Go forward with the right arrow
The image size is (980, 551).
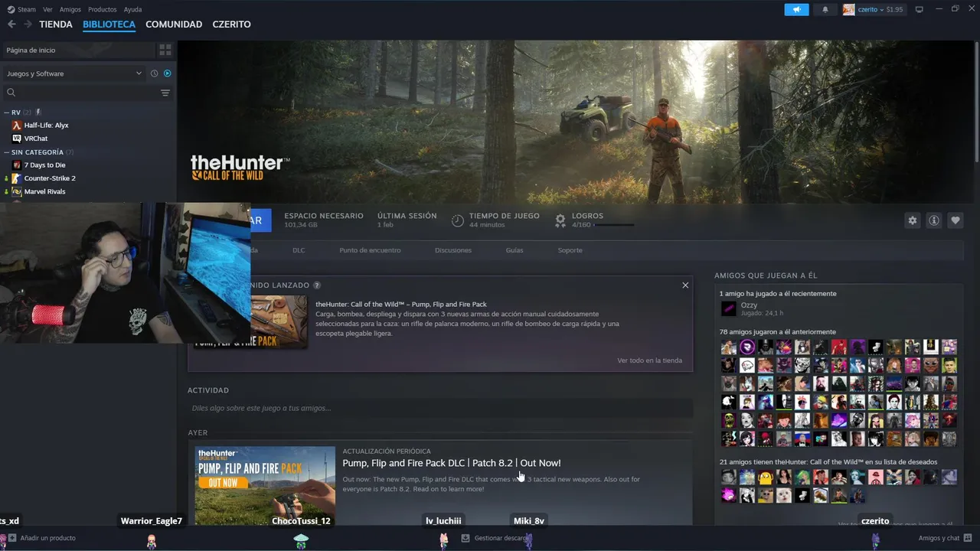tap(28, 24)
